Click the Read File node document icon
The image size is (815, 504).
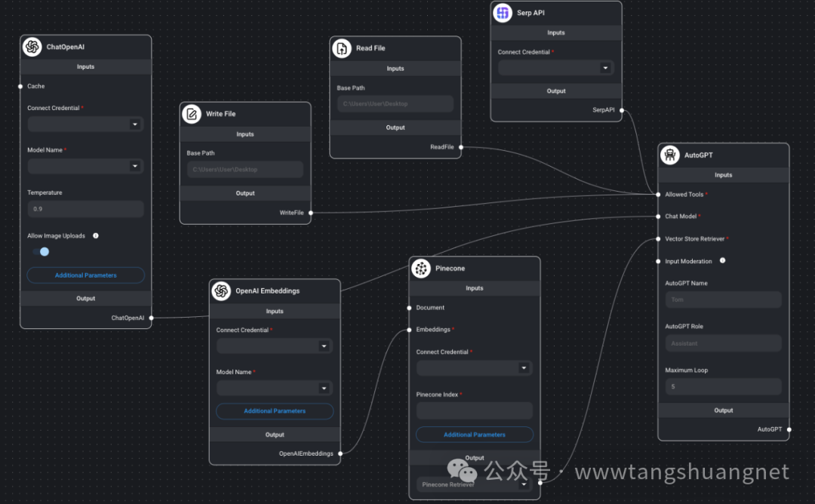(342, 48)
